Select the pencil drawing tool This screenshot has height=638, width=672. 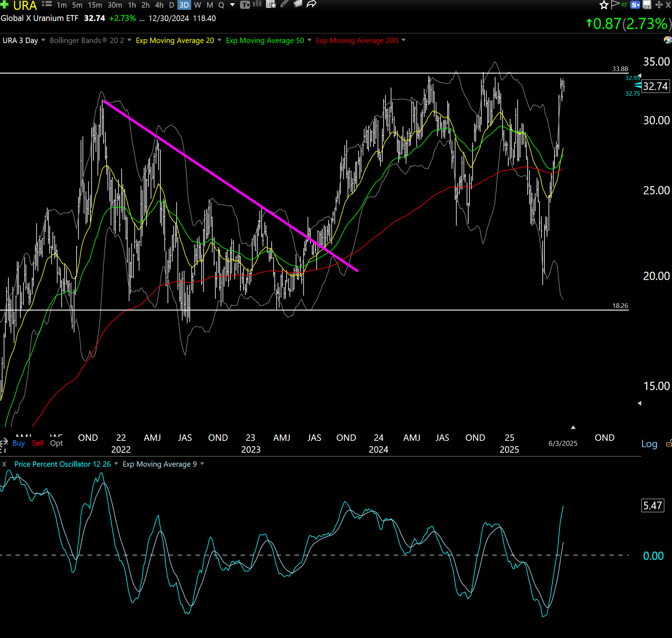pos(284,4)
